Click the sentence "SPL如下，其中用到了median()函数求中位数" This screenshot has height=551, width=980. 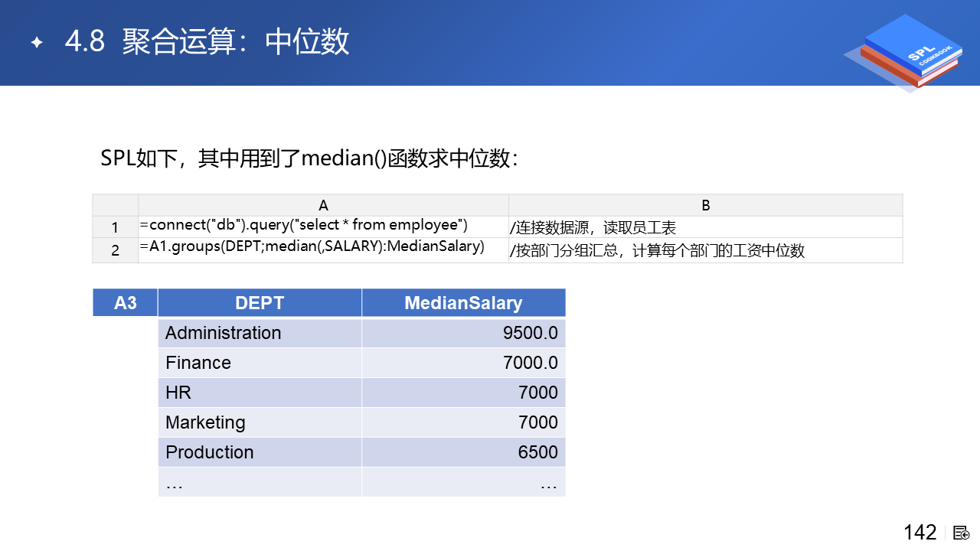pos(309,158)
